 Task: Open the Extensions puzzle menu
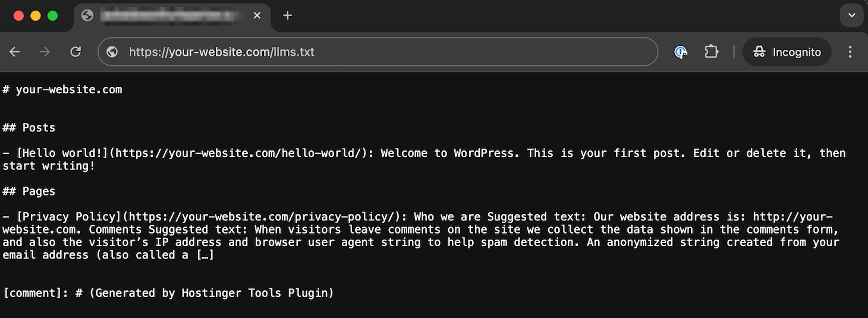(x=711, y=52)
